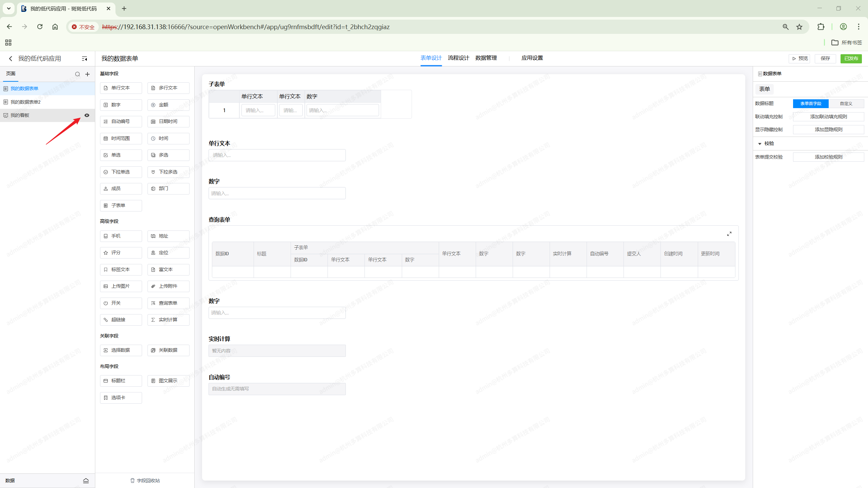Open the field recycle bin

[145, 481]
